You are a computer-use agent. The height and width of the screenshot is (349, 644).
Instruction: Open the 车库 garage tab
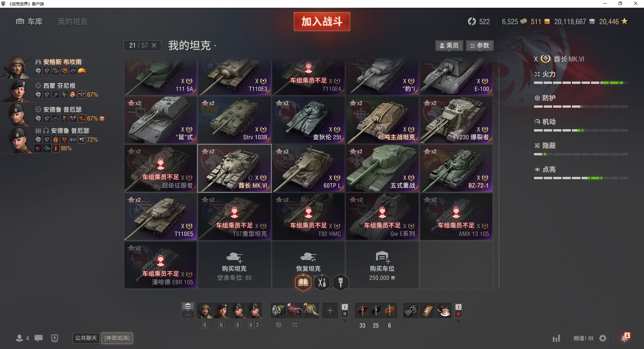tap(29, 21)
